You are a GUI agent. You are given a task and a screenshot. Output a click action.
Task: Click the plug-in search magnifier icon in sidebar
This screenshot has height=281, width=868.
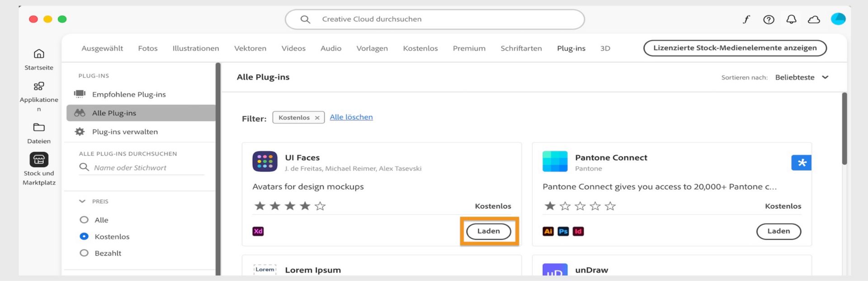84,167
